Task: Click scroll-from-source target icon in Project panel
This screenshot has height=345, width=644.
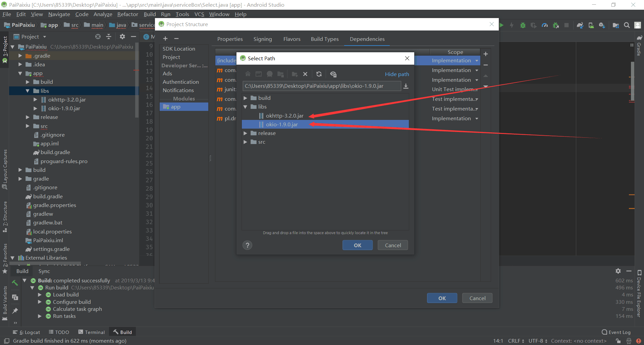Action: (x=98, y=37)
